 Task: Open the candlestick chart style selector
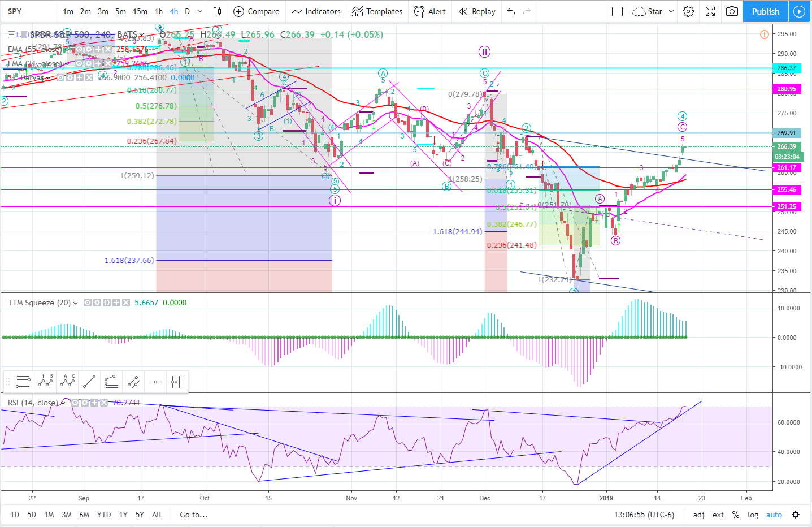point(217,11)
